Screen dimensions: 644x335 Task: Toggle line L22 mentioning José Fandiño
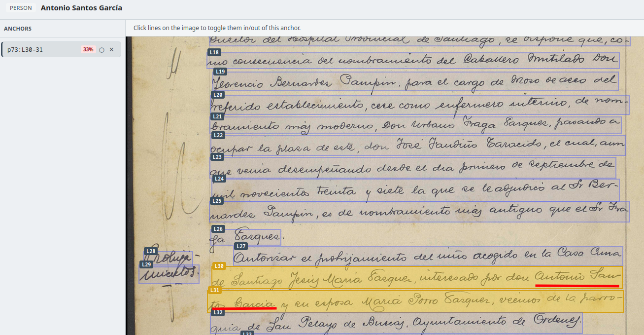418,146
